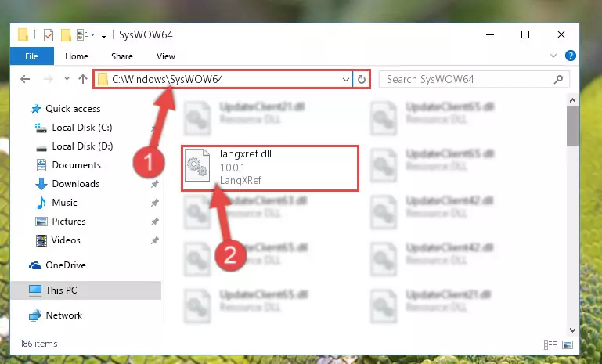Click the pin icon beside Pictures
602x364 pixels.
tap(155, 222)
